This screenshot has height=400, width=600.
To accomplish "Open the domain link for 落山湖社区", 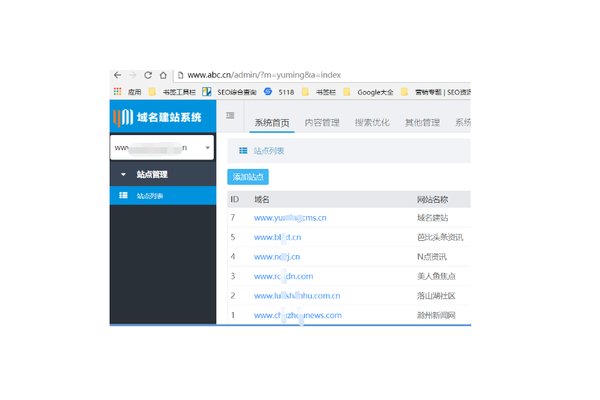I will (x=297, y=296).
